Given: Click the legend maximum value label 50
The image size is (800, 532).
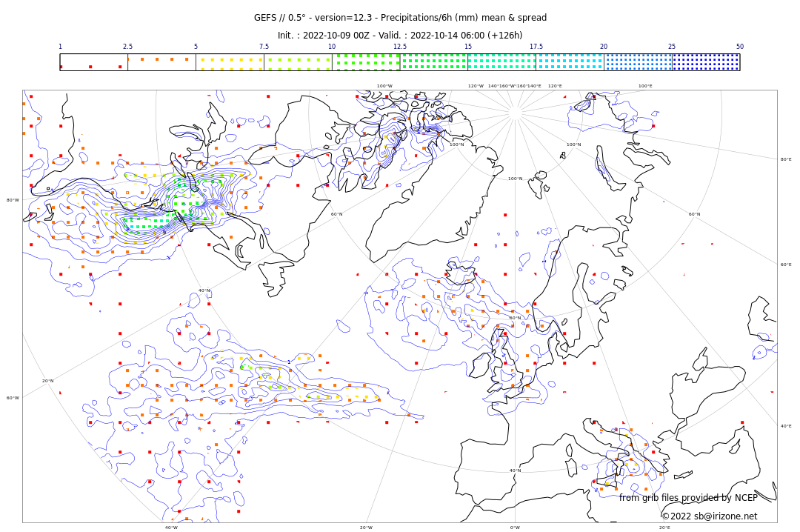Looking at the screenshot, I should click(739, 47).
